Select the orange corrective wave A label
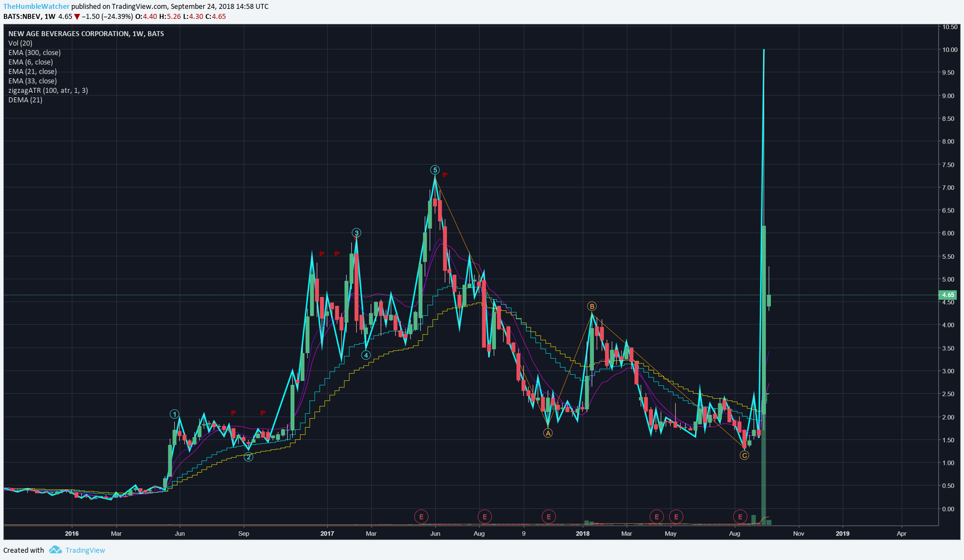The width and height of the screenshot is (964, 560). pyautogui.click(x=548, y=433)
